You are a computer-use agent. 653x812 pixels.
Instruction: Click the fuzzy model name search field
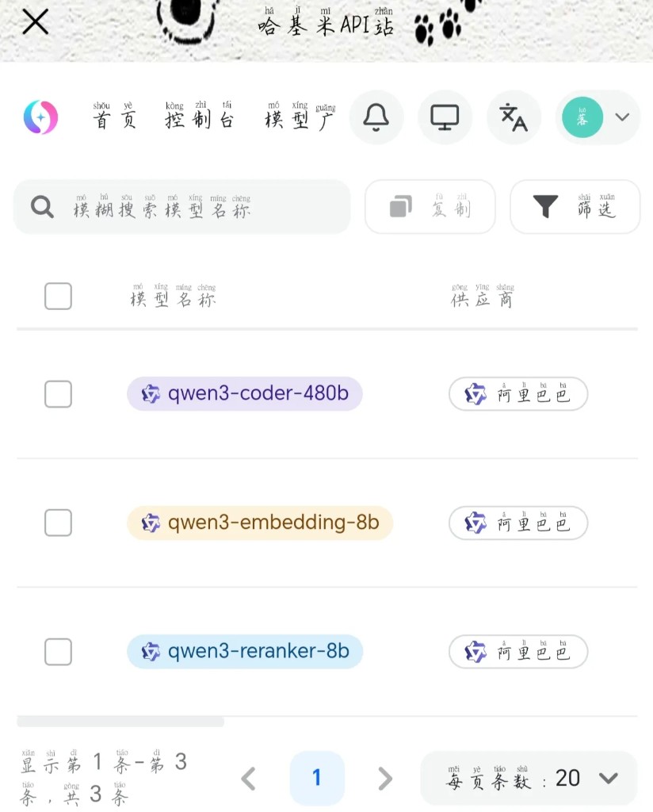(x=182, y=206)
